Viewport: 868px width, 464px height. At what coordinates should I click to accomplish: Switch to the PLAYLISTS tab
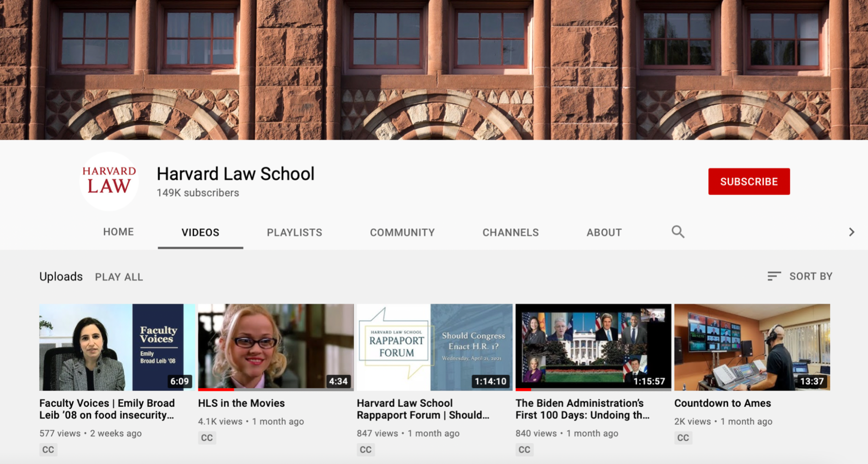pos(294,232)
